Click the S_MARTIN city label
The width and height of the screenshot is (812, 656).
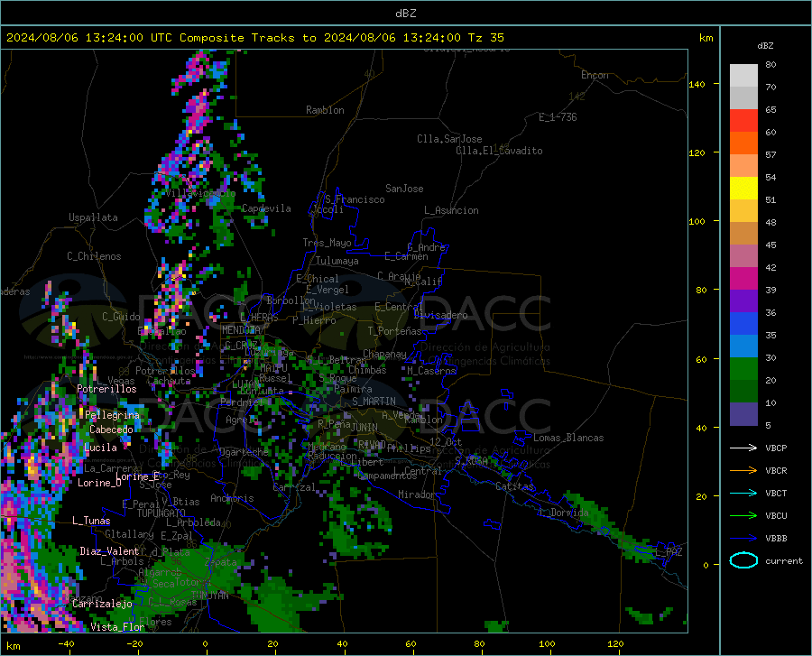click(x=374, y=402)
